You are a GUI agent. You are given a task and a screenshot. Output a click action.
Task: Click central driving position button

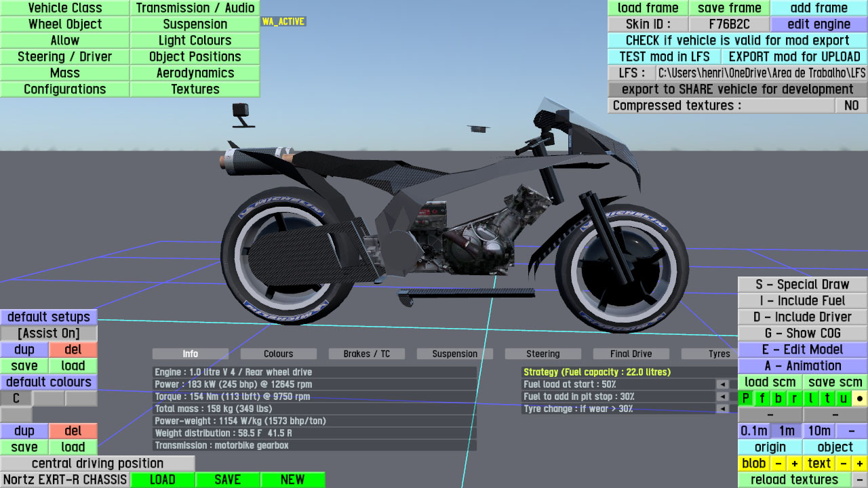[x=98, y=464]
